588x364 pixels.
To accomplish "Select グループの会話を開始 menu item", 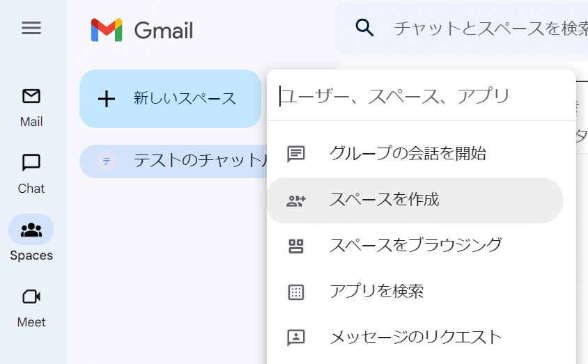I will [408, 154].
